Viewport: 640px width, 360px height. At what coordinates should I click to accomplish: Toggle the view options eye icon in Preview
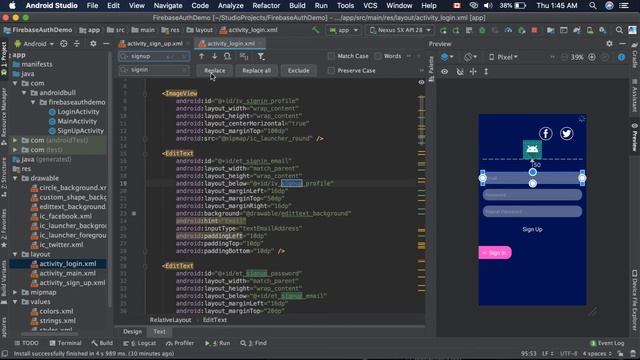(x=444, y=71)
